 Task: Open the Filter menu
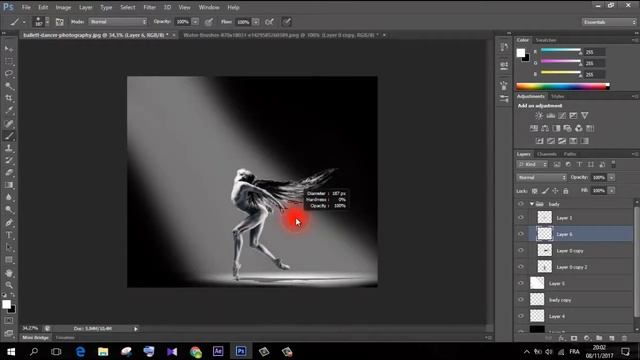pos(149,7)
